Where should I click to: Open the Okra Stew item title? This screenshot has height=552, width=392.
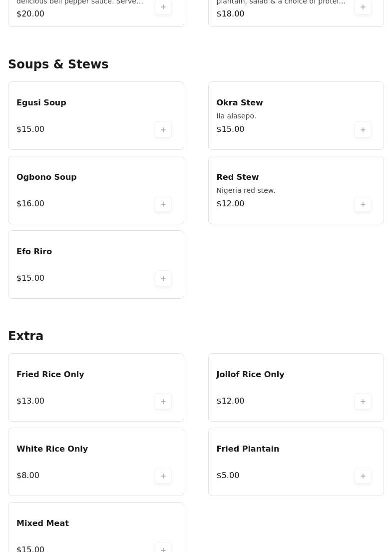(240, 102)
